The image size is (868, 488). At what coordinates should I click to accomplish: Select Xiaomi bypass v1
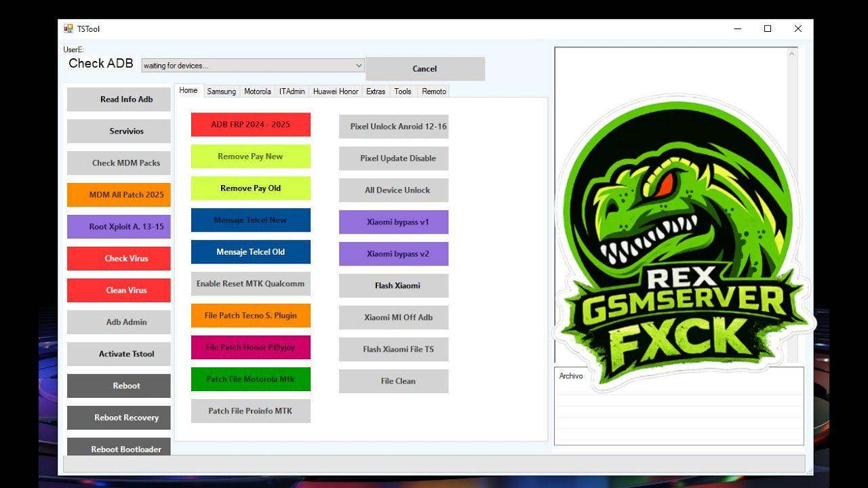coord(393,222)
